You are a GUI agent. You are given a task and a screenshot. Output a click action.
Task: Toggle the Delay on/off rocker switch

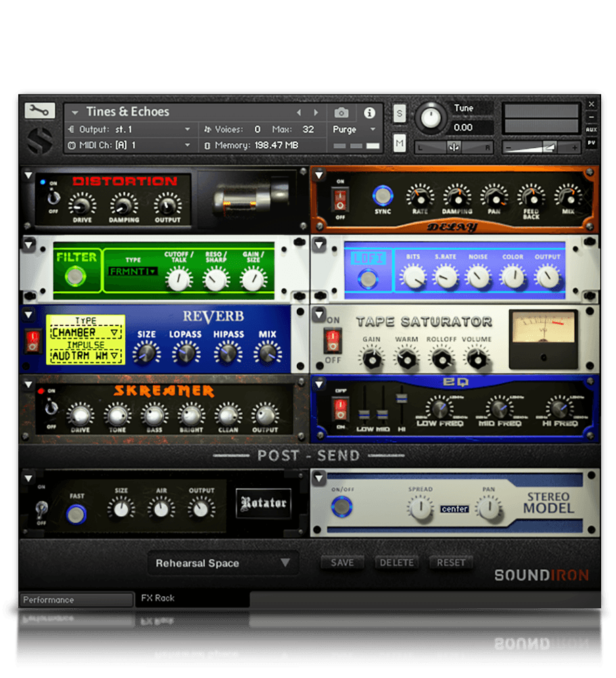pyautogui.click(x=340, y=200)
